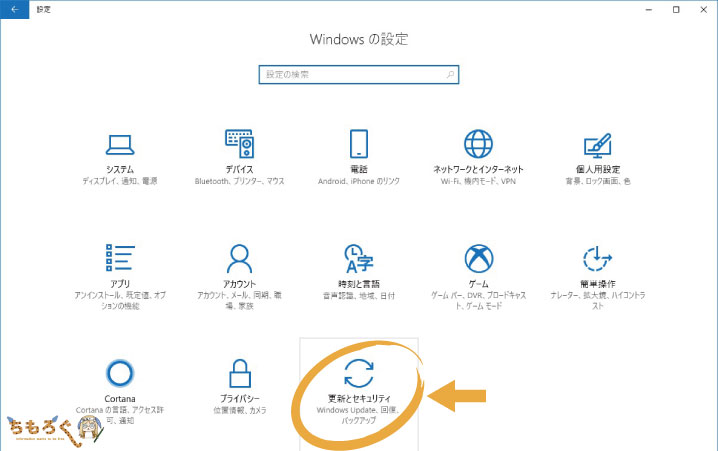Click the search magnifier icon
The width and height of the screenshot is (718, 451).
click(450, 74)
